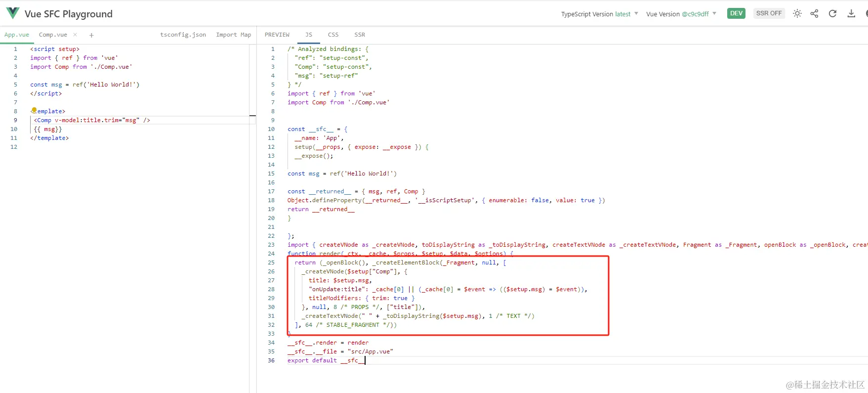Click 'import Comp from' line in left editor
868x393 pixels.
[x=81, y=67]
